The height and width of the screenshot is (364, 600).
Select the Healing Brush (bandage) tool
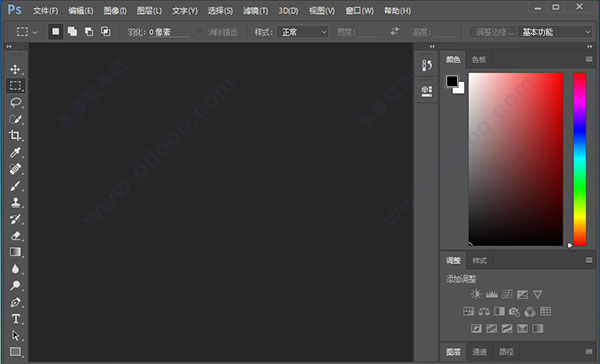click(15, 169)
